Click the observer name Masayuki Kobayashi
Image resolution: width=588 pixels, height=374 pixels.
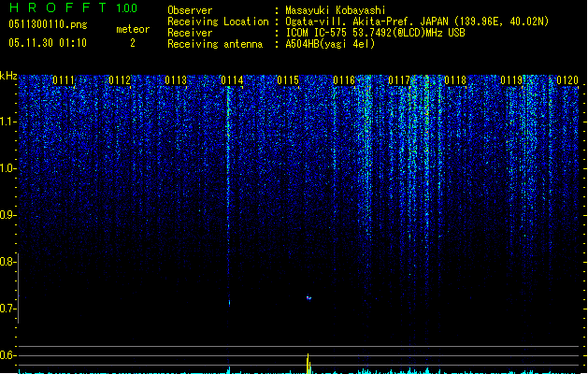[336, 10]
